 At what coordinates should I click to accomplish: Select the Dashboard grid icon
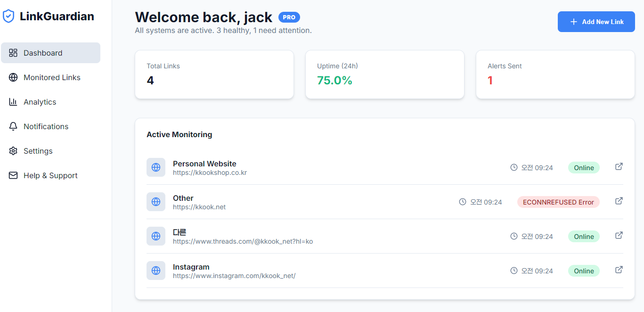tap(13, 53)
